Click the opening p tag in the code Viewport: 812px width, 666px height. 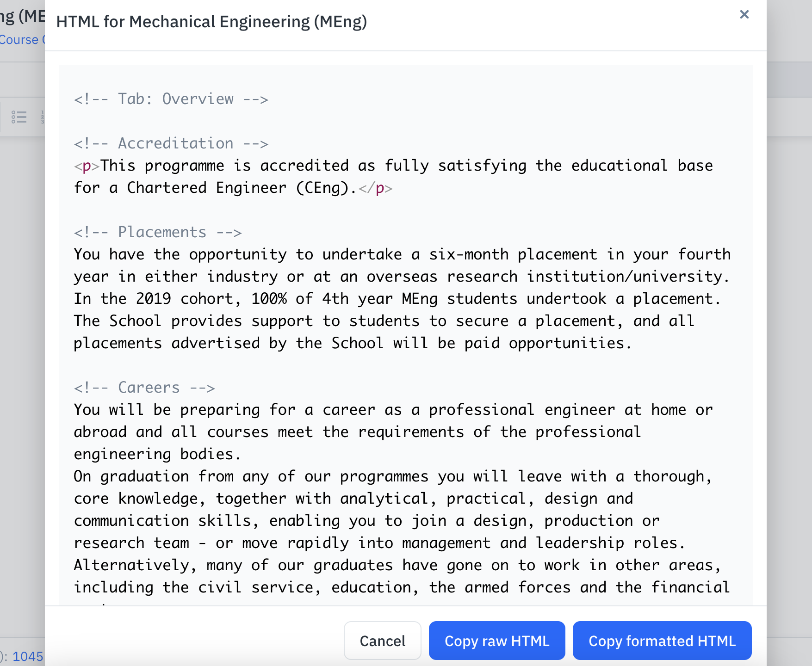coord(87,166)
